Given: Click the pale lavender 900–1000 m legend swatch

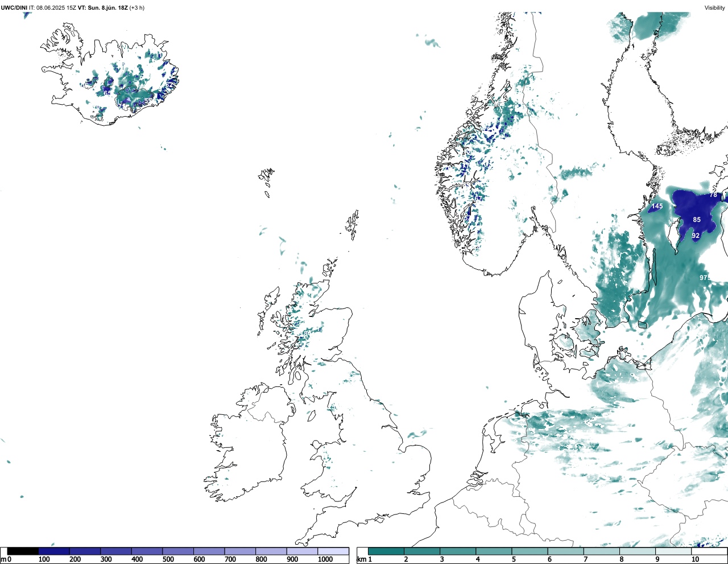Looking at the screenshot, I should (x=302, y=551).
